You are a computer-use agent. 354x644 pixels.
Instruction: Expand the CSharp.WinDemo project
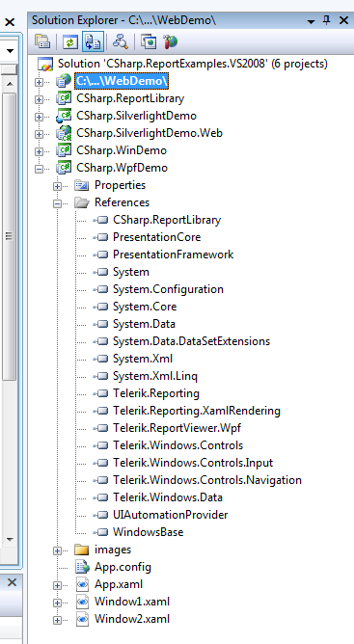click(x=39, y=151)
